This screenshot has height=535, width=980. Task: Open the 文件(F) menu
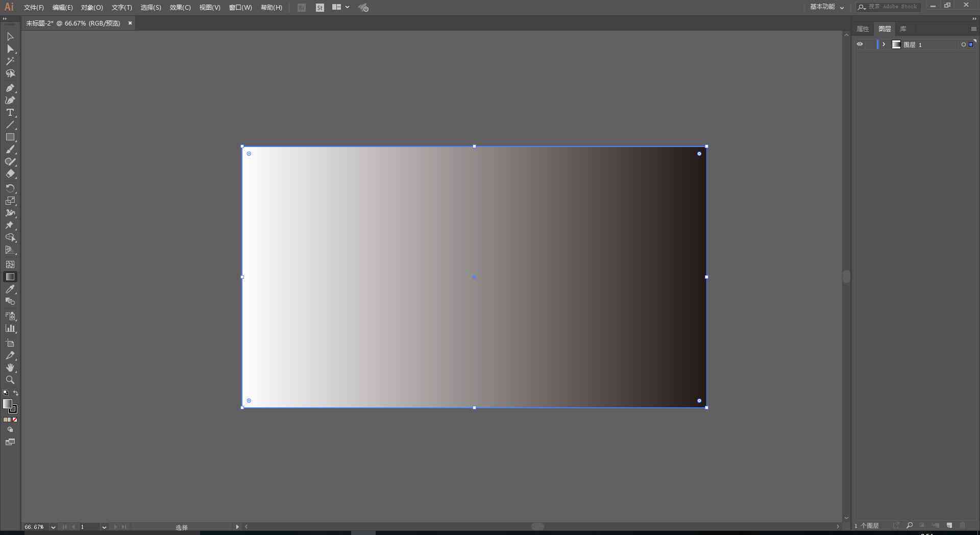pyautogui.click(x=34, y=8)
